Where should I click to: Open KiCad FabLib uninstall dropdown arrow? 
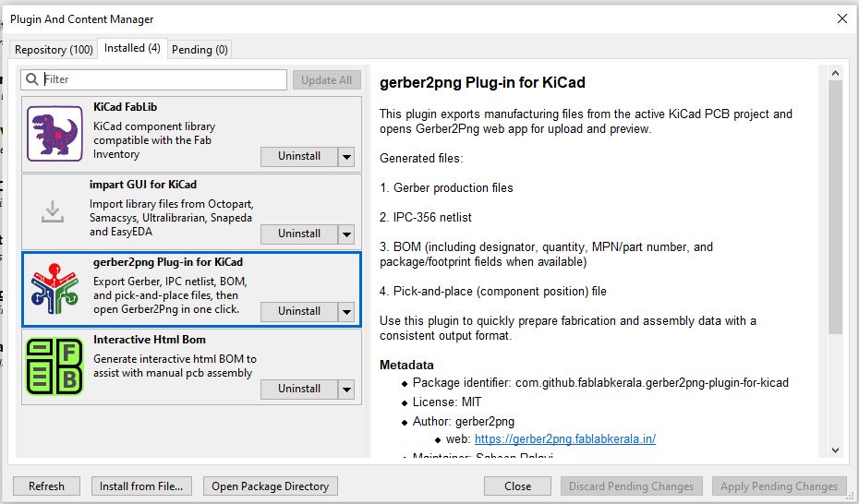pyautogui.click(x=347, y=157)
